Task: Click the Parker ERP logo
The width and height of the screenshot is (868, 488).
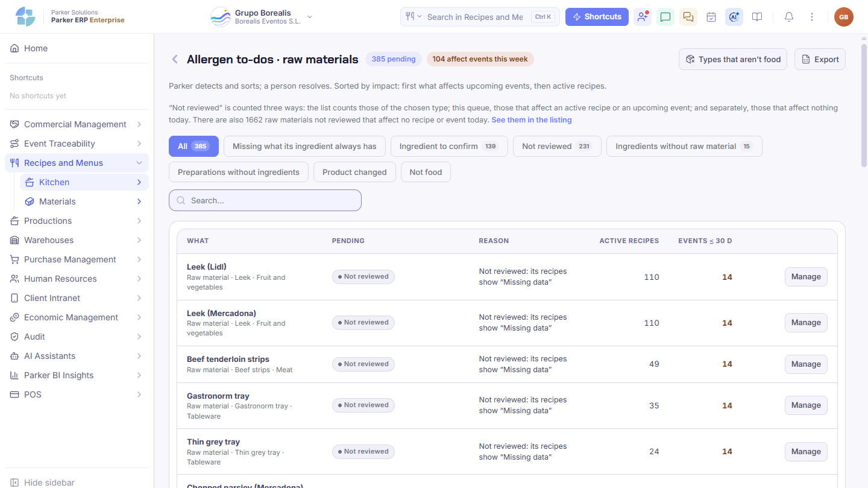Action: point(25,17)
